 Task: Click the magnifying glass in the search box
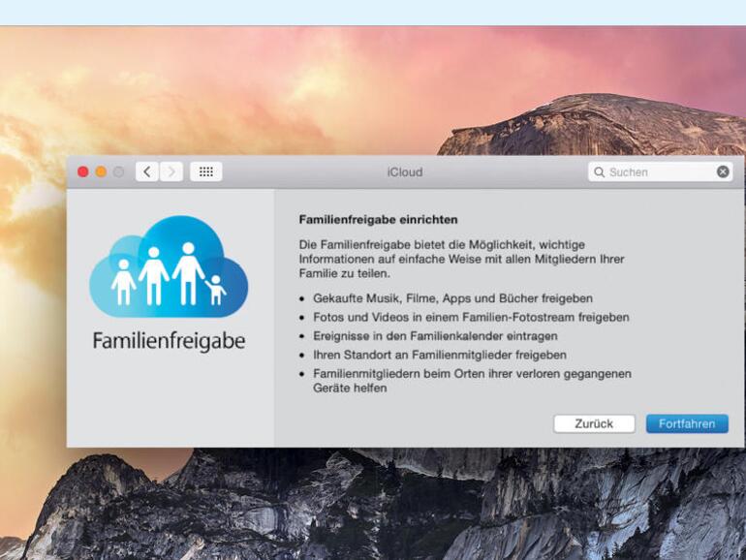[x=600, y=172]
